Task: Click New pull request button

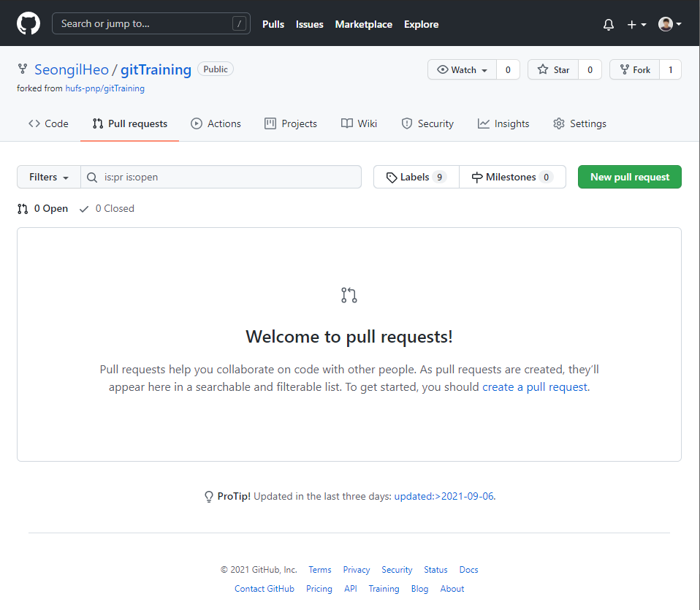Action: click(629, 177)
